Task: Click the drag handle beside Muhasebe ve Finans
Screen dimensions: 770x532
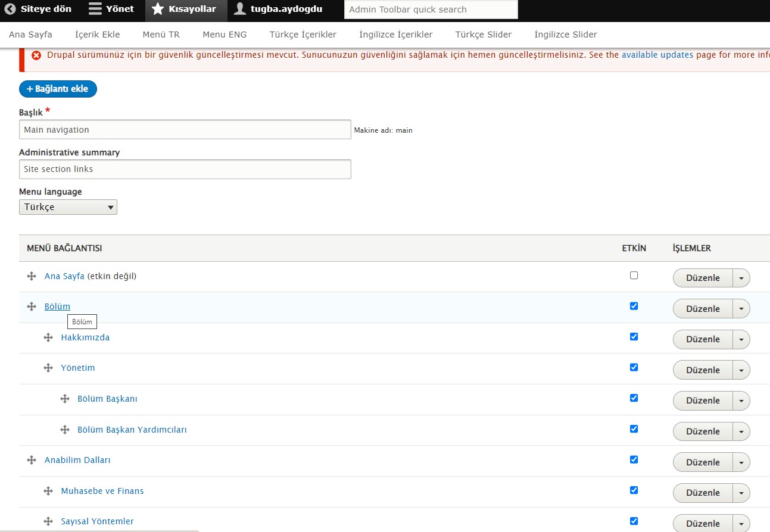Action: [48, 491]
